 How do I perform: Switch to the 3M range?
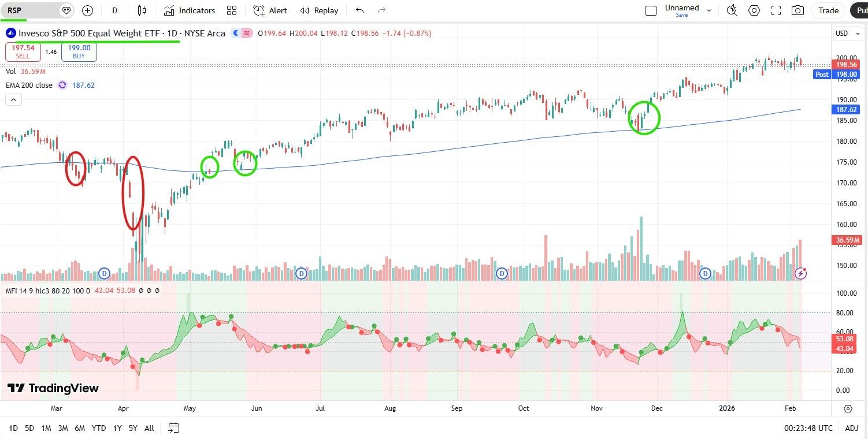pos(63,428)
